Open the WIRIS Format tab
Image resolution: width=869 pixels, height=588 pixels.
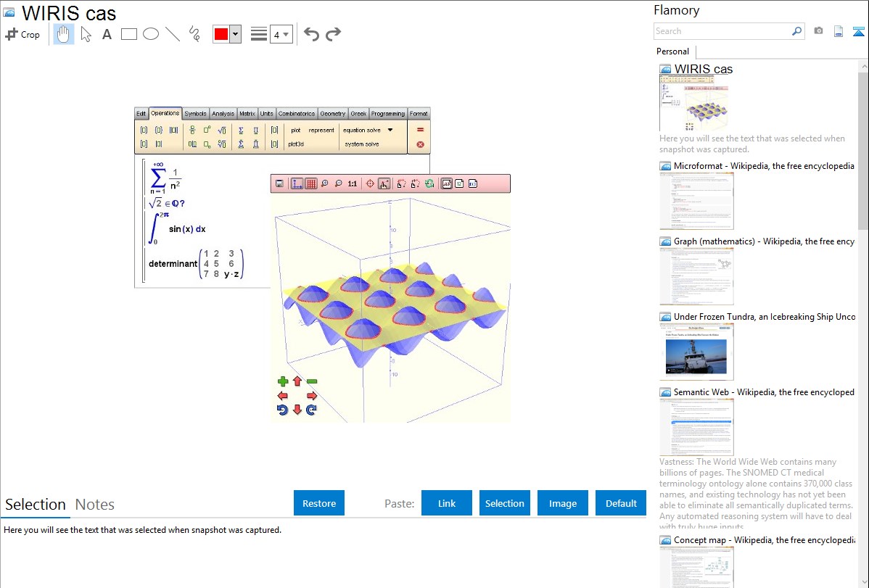click(419, 114)
